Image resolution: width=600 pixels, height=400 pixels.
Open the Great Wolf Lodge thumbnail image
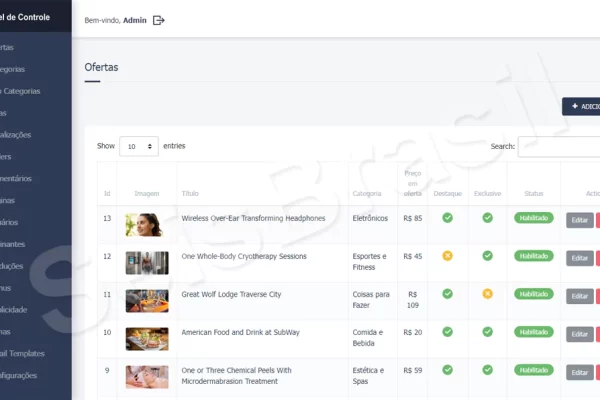pyautogui.click(x=147, y=301)
